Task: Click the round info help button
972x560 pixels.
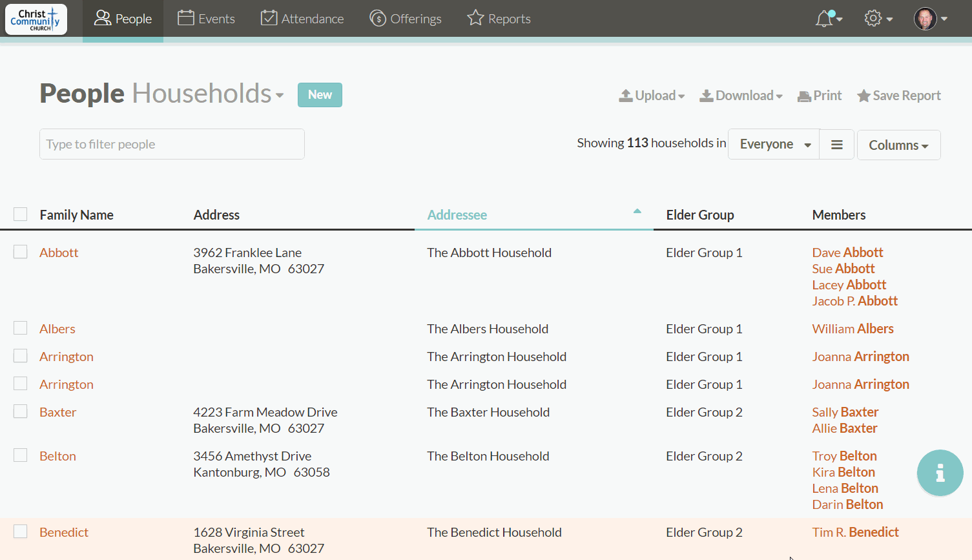Action: click(x=940, y=473)
